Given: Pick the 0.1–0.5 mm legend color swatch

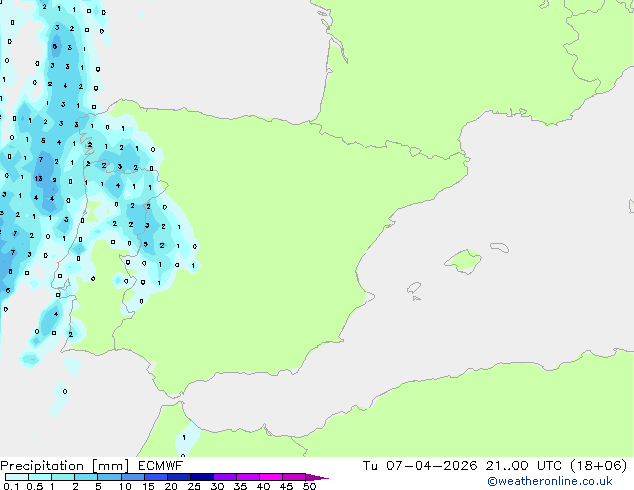Looking at the screenshot, I should [x=17, y=477].
